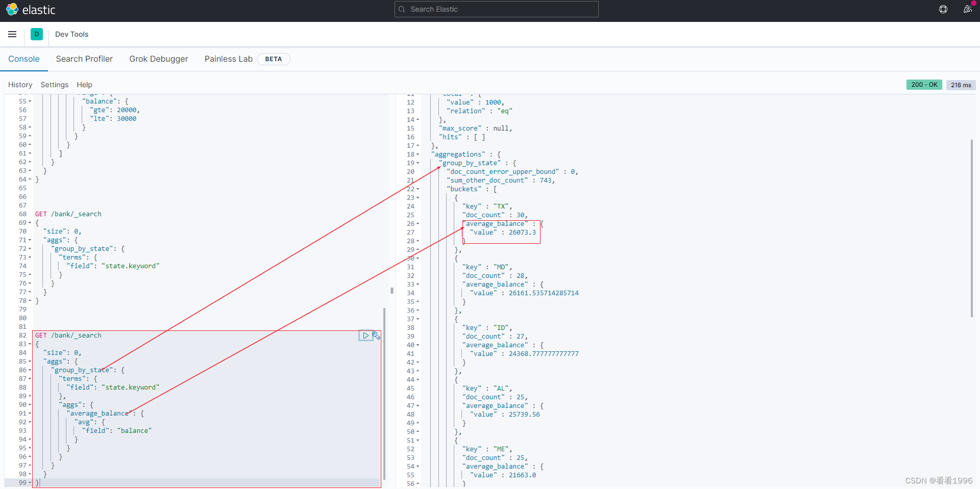Click the editor pane resize handle
The height and width of the screenshot is (489, 980).
click(392, 291)
